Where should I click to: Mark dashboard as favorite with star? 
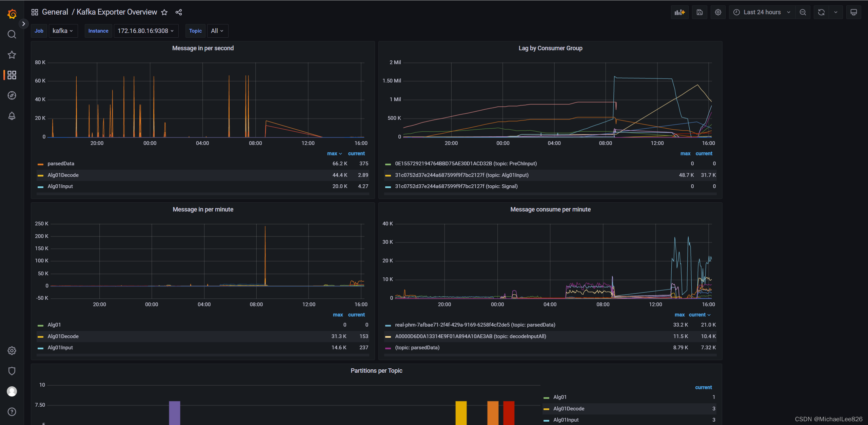point(164,12)
